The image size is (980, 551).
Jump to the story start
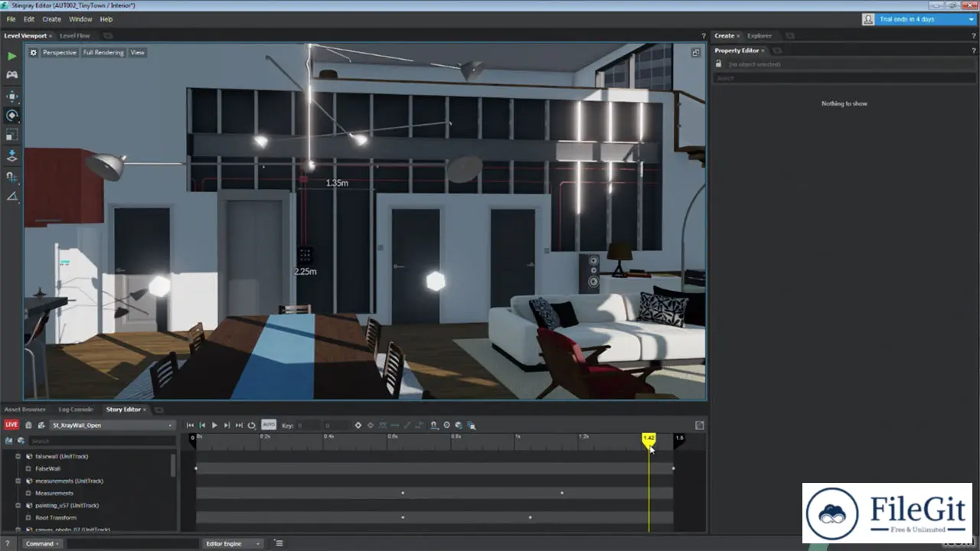(x=190, y=425)
